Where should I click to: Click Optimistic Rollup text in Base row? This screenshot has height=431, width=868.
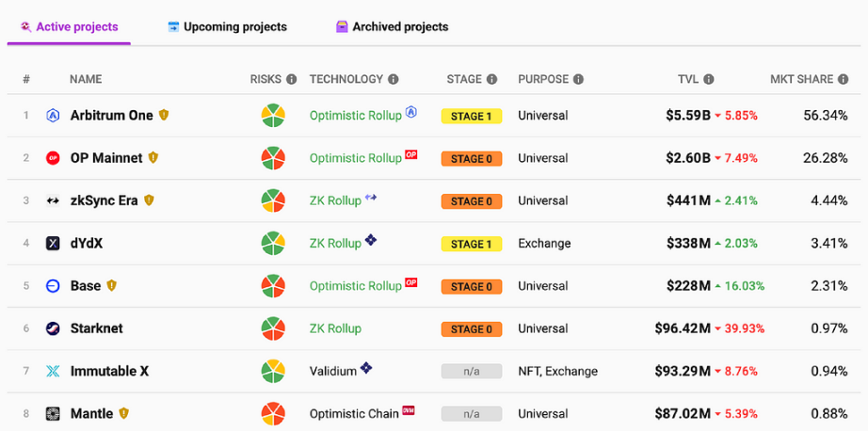point(356,286)
